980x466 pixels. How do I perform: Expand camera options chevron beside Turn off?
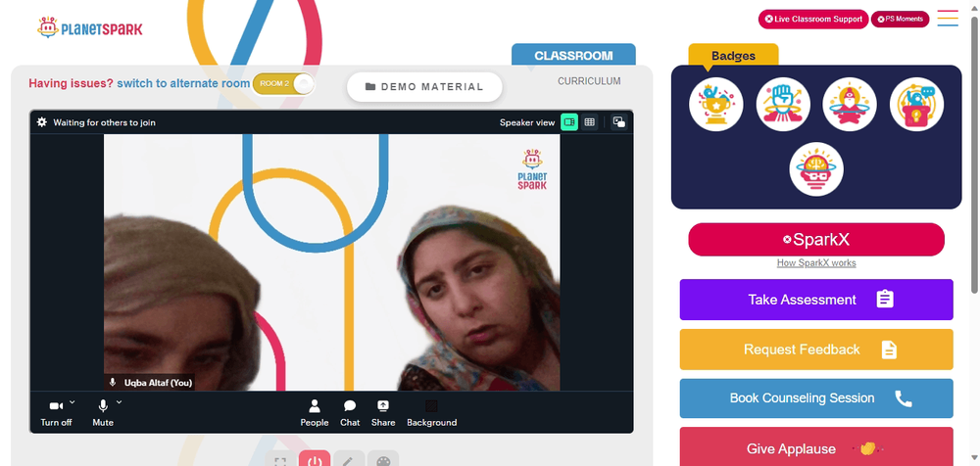coord(72,401)
